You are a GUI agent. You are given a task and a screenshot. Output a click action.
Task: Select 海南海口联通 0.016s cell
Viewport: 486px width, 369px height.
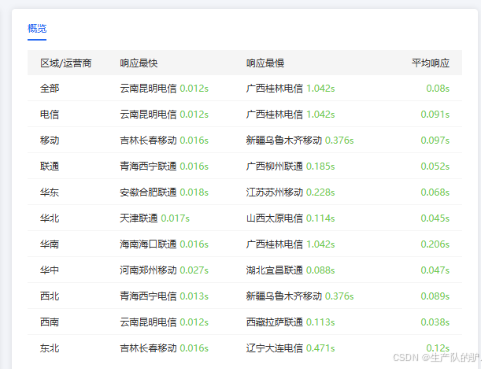pos(164,244)
